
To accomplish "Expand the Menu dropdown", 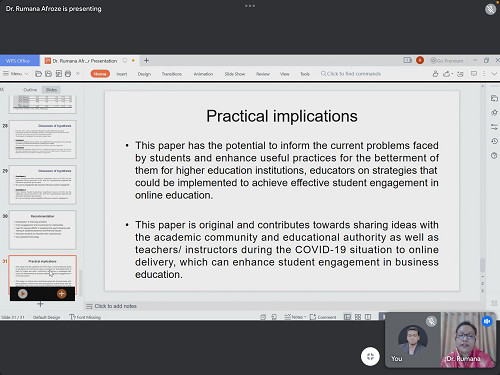I will point(16,74).
